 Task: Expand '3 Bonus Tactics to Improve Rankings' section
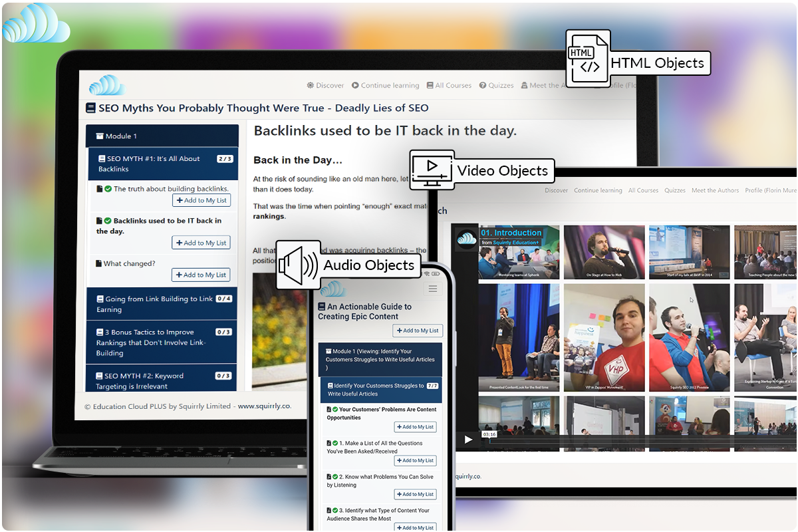[162, 342]
